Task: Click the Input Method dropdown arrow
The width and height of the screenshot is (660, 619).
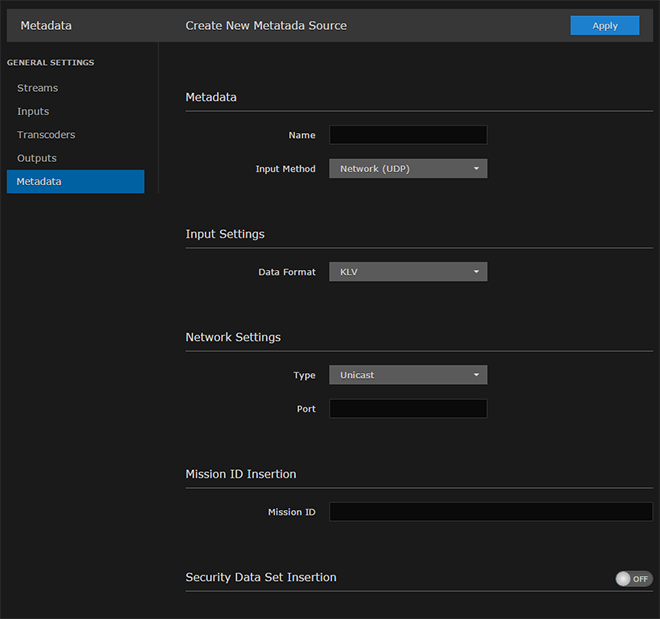Action: click(477, 169)
